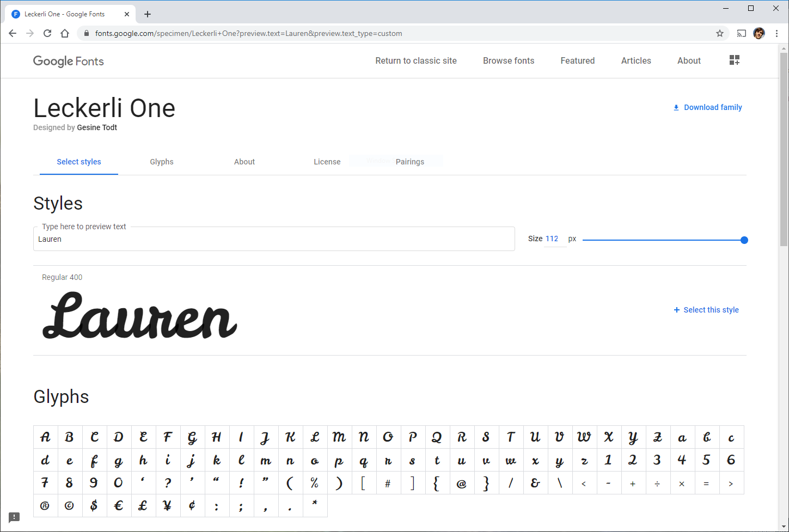Click the download icon next to Download family
The height and width of the screenshot is (532, 789).
coord(676,107)
